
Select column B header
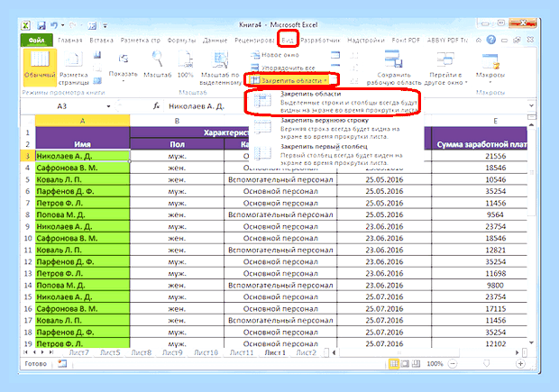(177, 121)
